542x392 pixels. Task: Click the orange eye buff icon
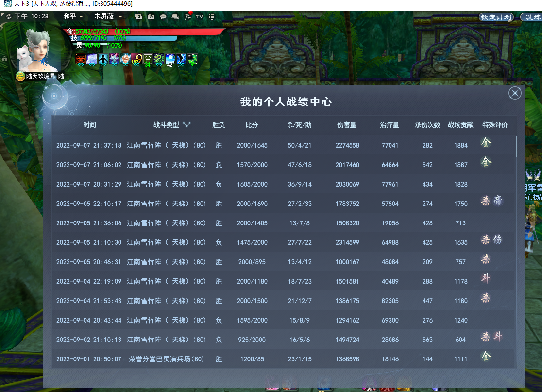pos(81,59)
